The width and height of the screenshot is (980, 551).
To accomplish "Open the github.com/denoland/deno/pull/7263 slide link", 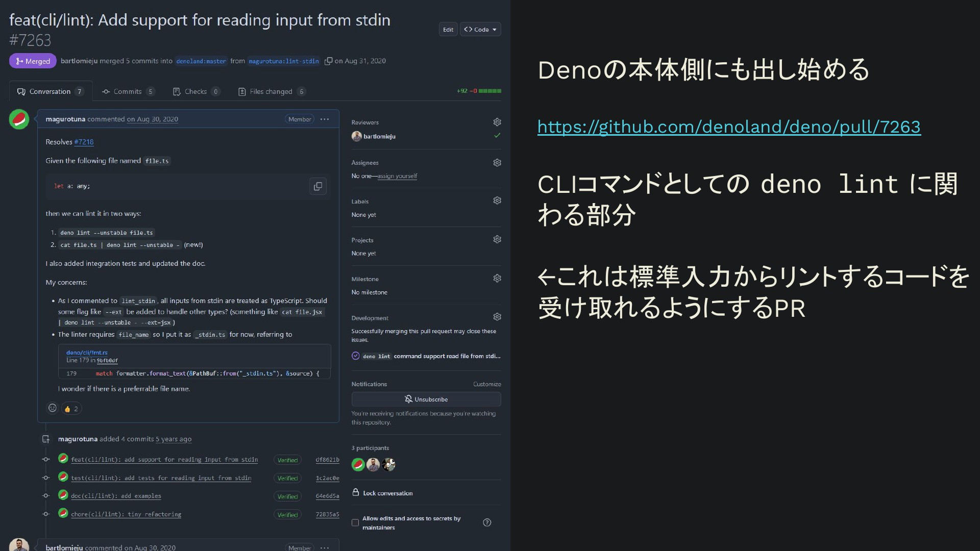I will 729,127.
